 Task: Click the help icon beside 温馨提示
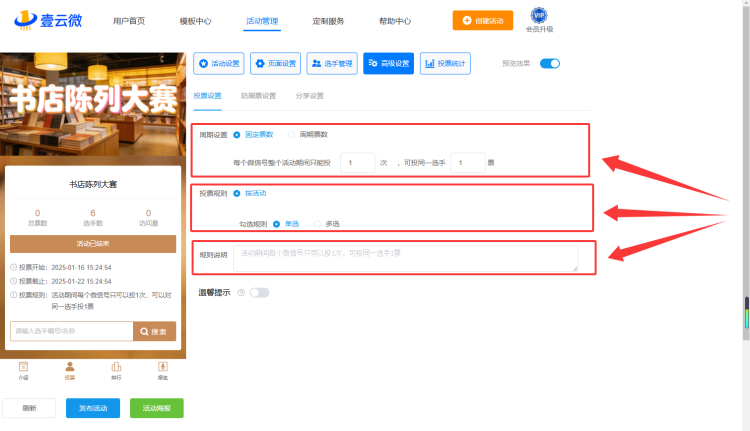[x=241, y=293]
